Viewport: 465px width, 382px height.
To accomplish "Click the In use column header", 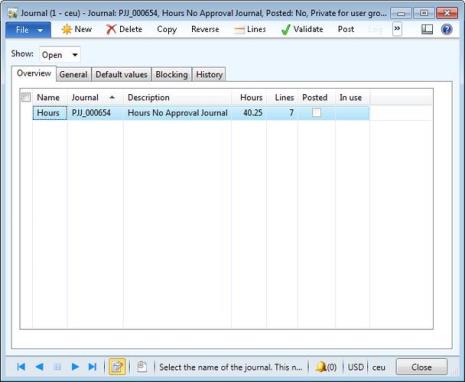I will click(352, 98).
